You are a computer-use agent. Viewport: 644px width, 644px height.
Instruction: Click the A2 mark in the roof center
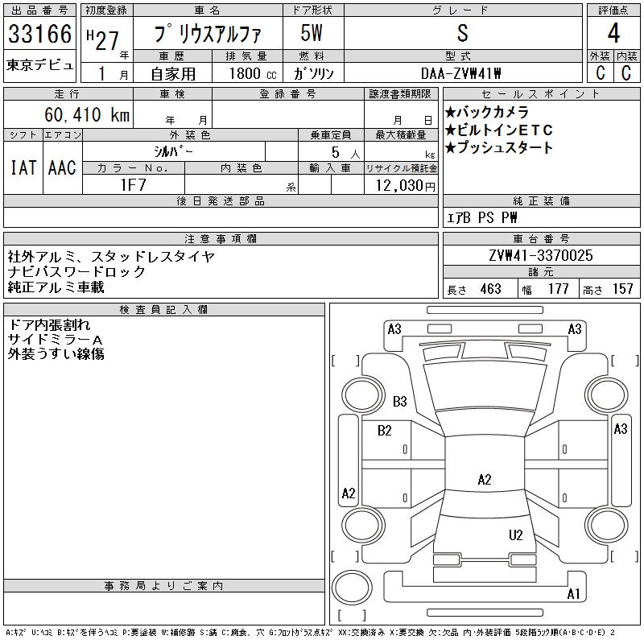click(484, 480)
